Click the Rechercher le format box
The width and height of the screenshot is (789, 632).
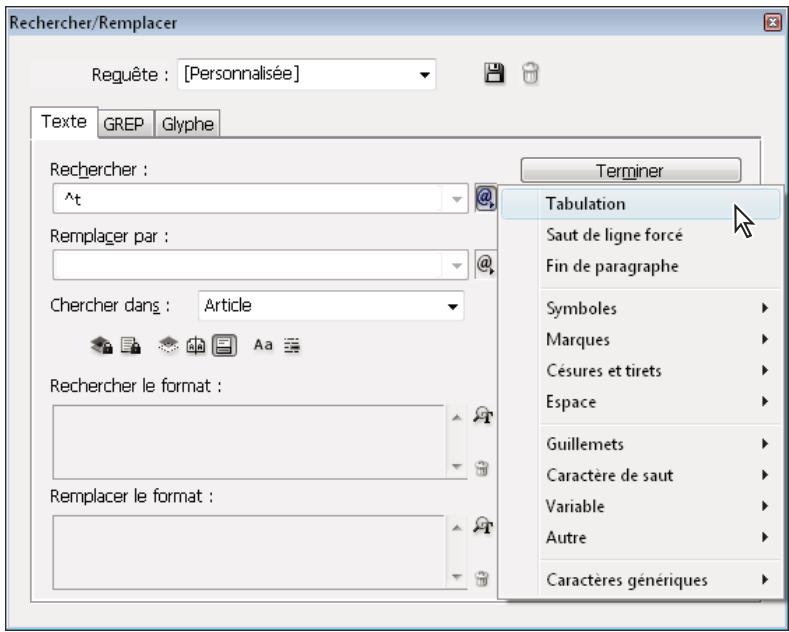click(x=250, y=442)
